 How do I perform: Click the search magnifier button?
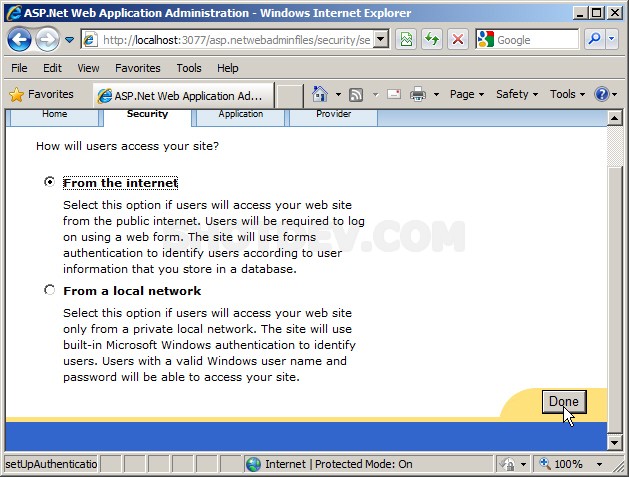point(594,39)
